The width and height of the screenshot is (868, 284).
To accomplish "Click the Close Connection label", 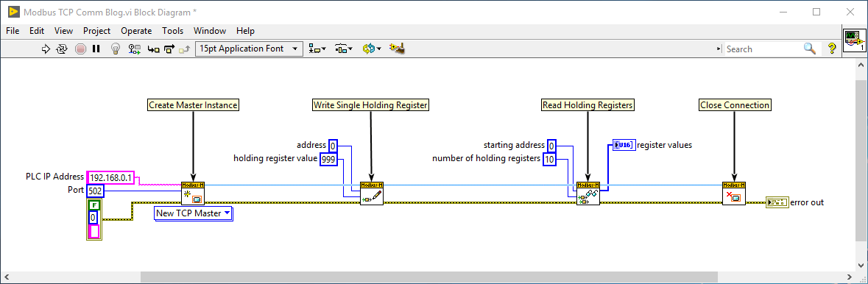I will coord(734,105).
